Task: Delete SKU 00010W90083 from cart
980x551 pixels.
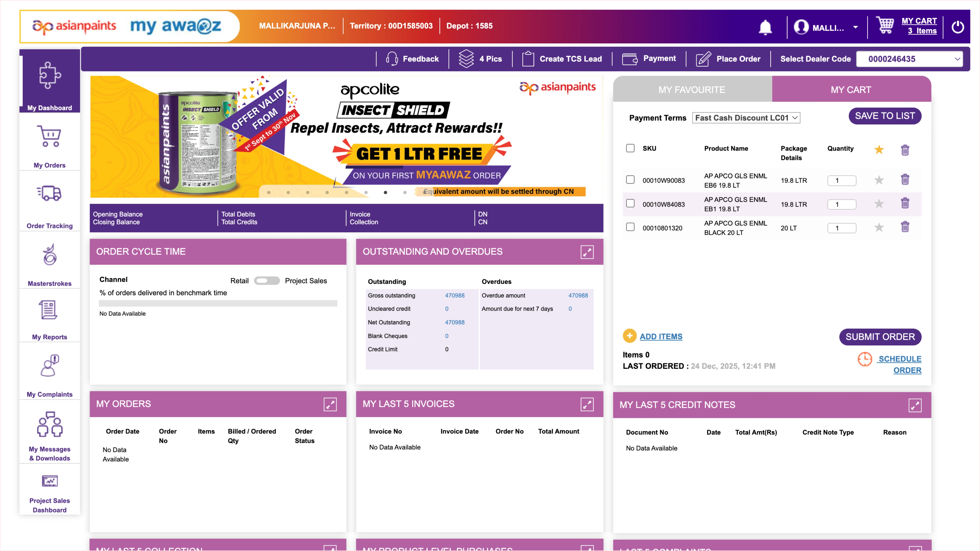Action: coord(905,179)
